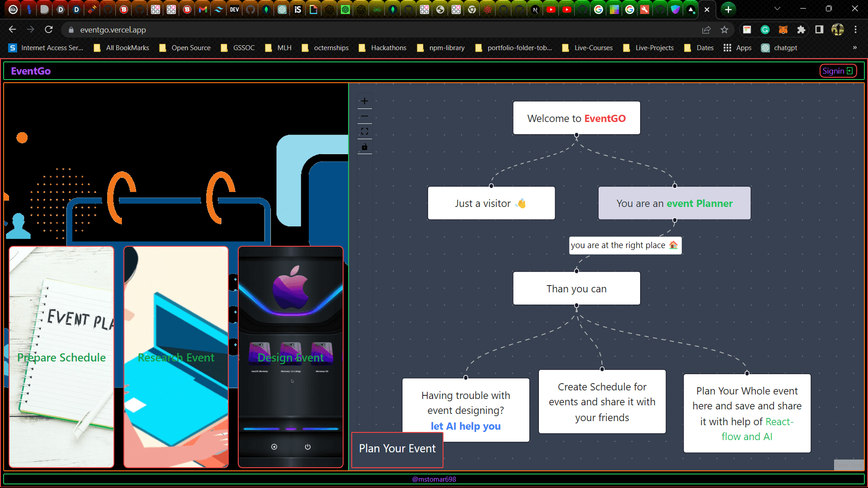Expand the hidden bookmarks overflow chevron
This screenshot has width=868, height=488.
(x=854, y=48)
